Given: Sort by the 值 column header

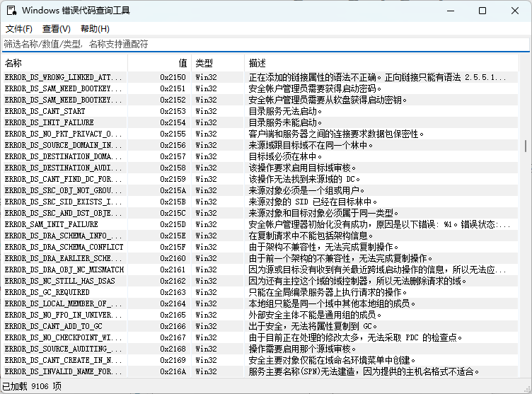Looking at the screenshot, I should pyautogui.click(x=159, y=63).
